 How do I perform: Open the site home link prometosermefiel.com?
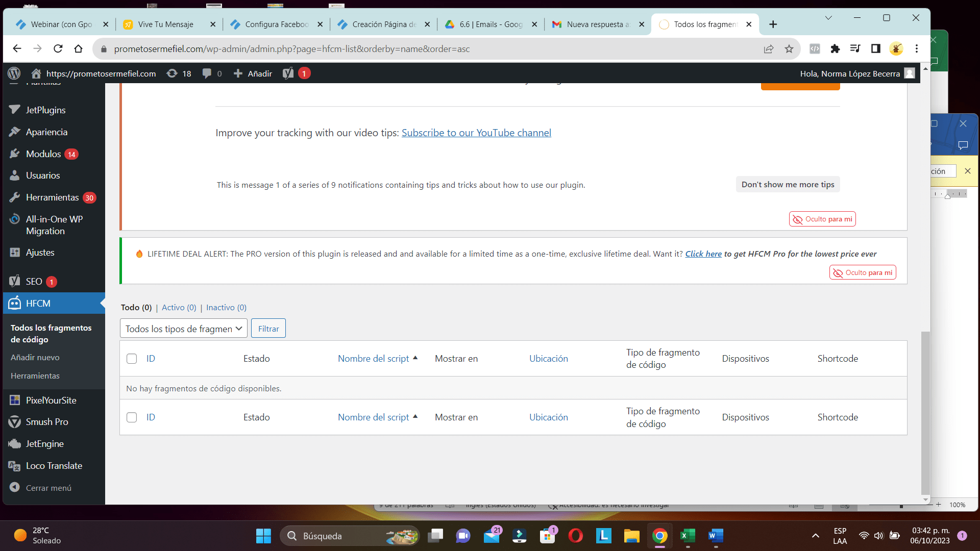[x=94, y=73]
